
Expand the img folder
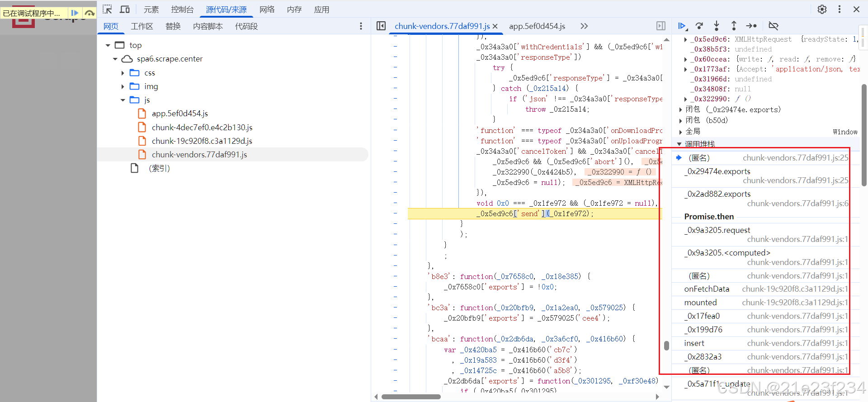[123, 86]
